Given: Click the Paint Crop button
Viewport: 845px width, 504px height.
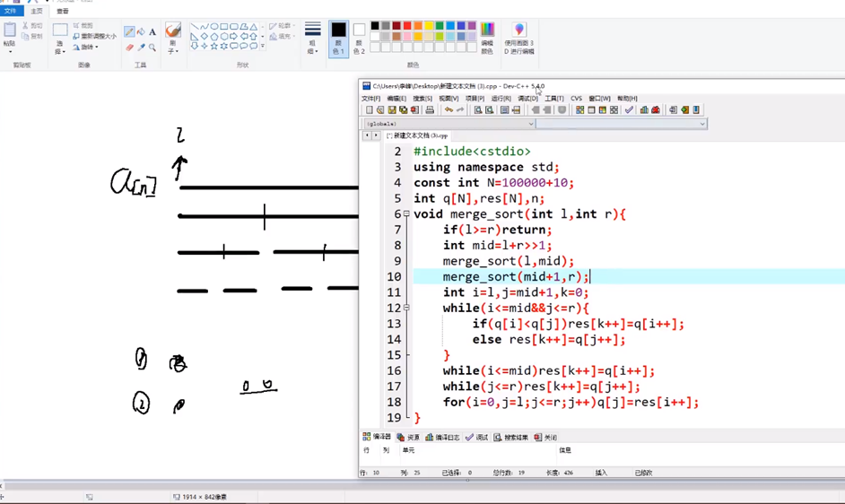Looking at the screenshot, I should pyautogui.click(x=83, y=25).
